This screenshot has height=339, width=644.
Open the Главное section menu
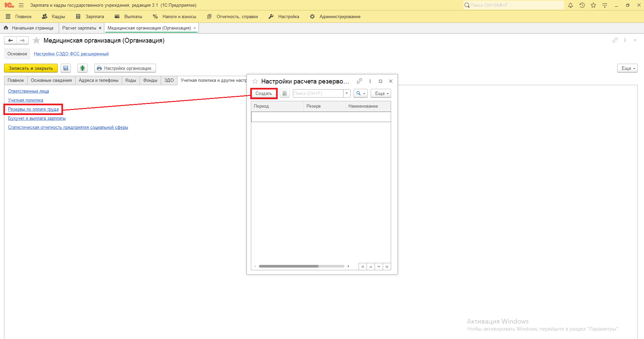[x=19, y=16]
